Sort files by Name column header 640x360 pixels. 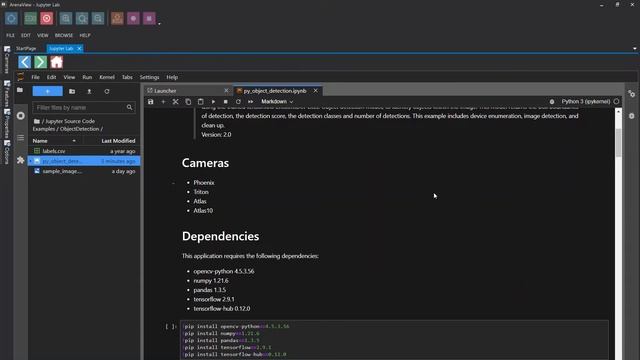tap(40, 141)
